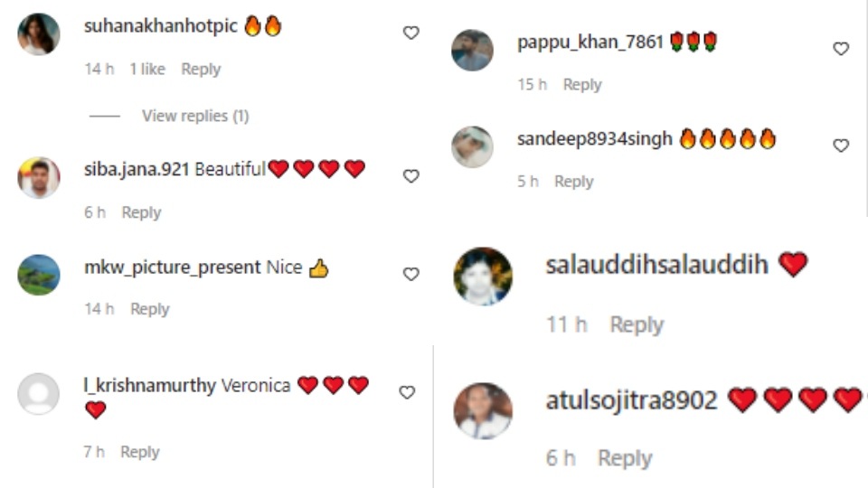This screenshot has height=488, width=868.
Task: Expand View replies (1) under suhanakhanhotpic
Action: click(x=195, y=116)
